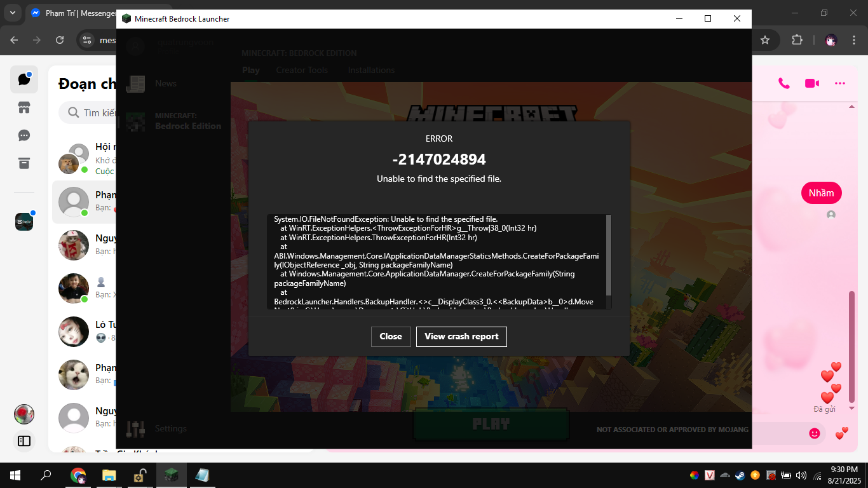
Task: Click the error stack trace scrollbar
Action: point(609,255)
